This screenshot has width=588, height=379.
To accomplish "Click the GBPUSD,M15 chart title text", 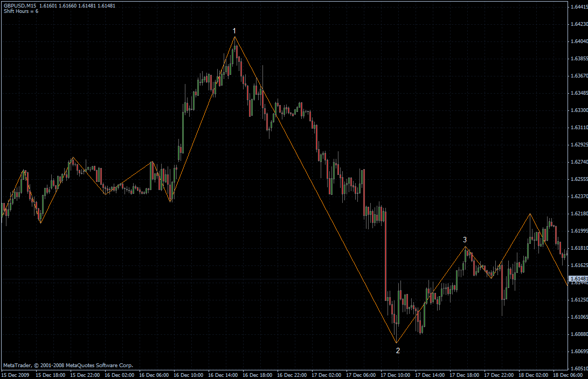I will coord(20,5).
